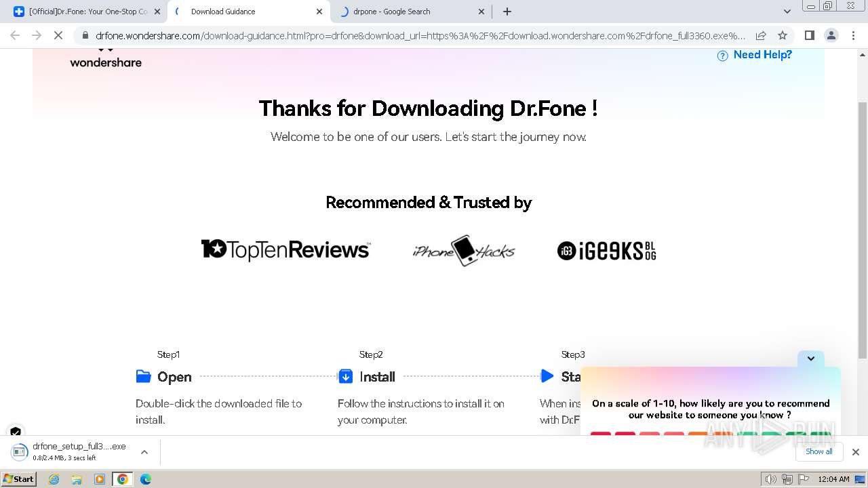Click the Need Help? link
This screenshot has height=488, width=868.
(x=763, y=55)
